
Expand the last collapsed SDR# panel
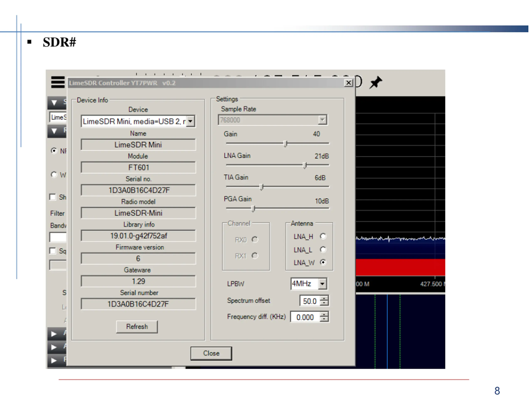pos(54,361)
